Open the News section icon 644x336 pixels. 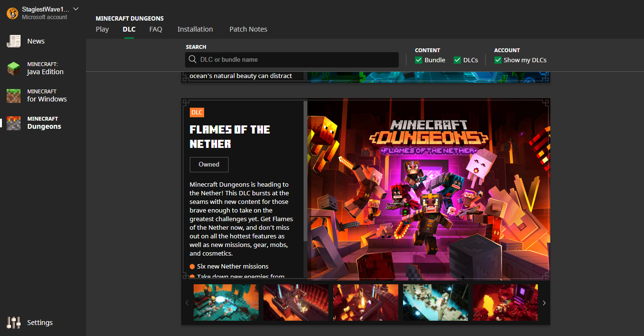coord(13,41)
